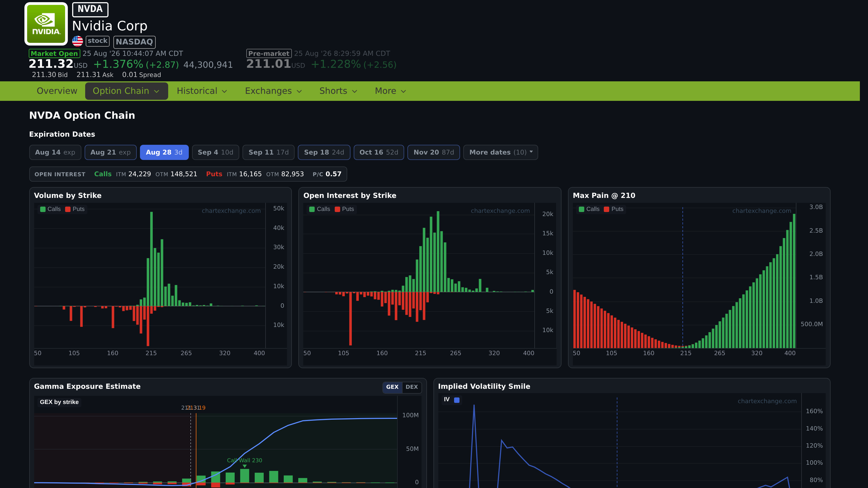The height and width of the screenshot is (488, 868).
Task: Click the P/C 0.57 ratio
Action: (x=327, y=174)
